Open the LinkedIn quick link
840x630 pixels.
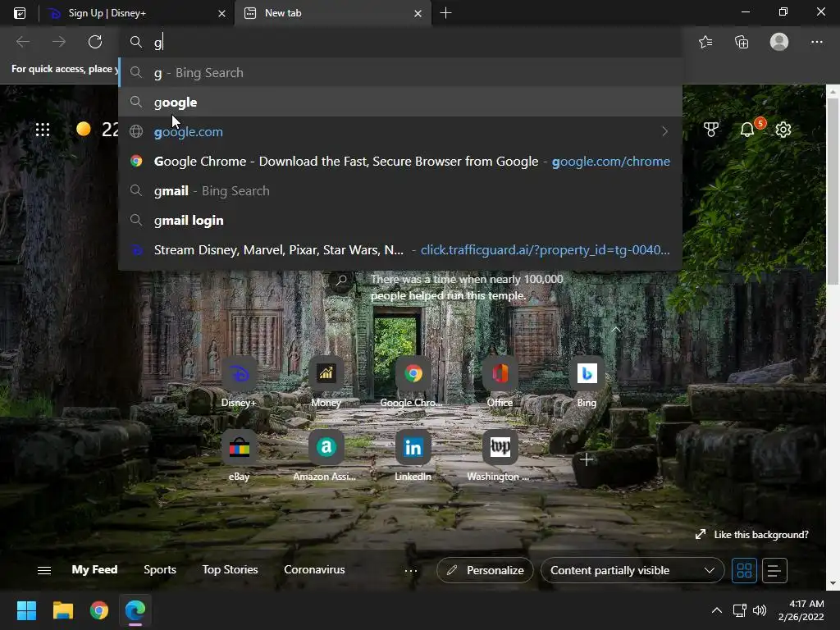pyautogui.click(x=413, y=456)
